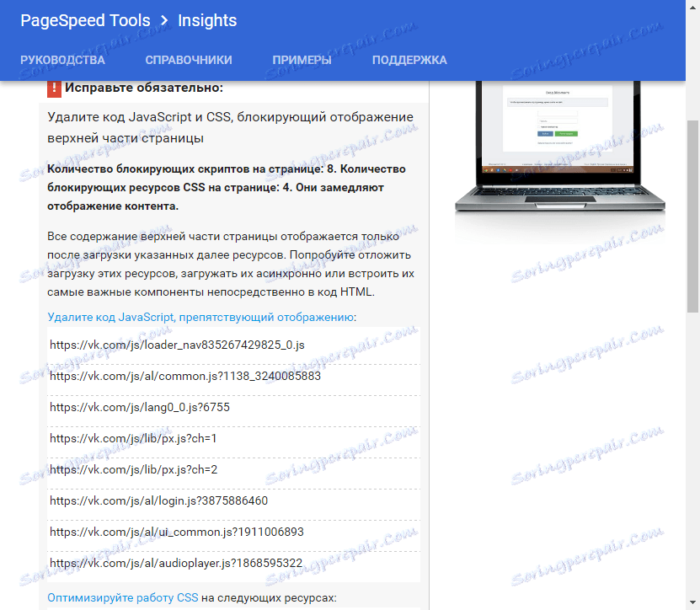Image resolution: width=700 pixels, height=610 pixels.
Task: Open the PageSpeed Tools breadcrumb link
Action: click(85, 20)
